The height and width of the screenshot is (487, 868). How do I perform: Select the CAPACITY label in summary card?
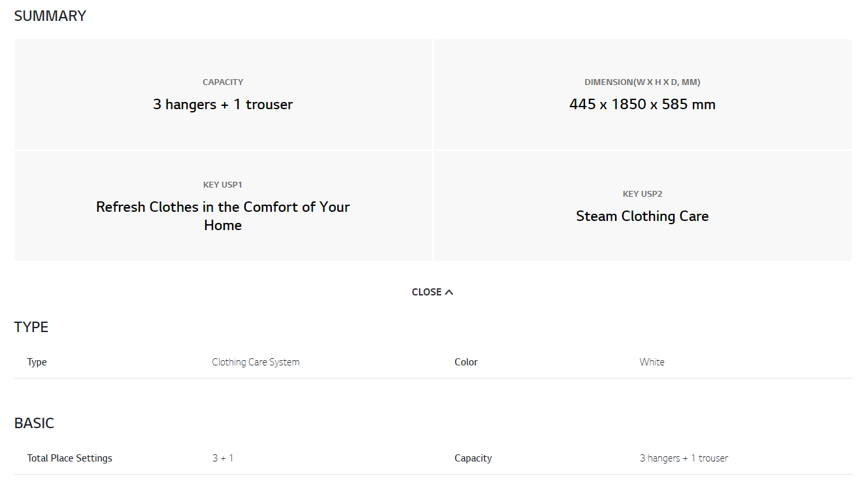(223, 82)
